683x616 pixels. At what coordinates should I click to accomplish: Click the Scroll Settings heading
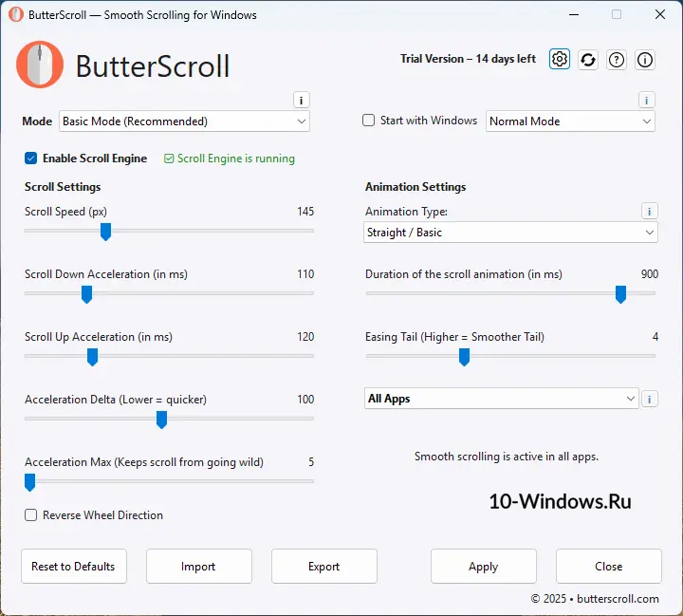click(x=63, y=187)
